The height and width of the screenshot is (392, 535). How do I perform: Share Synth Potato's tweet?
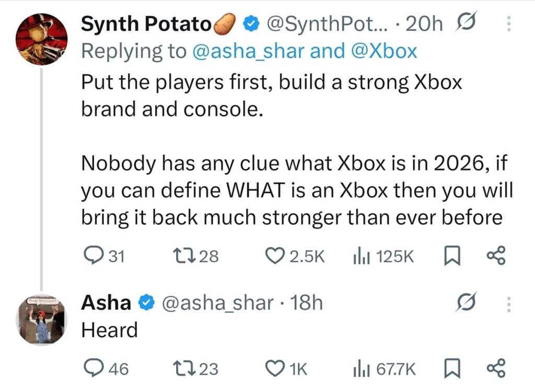point(496,256)
